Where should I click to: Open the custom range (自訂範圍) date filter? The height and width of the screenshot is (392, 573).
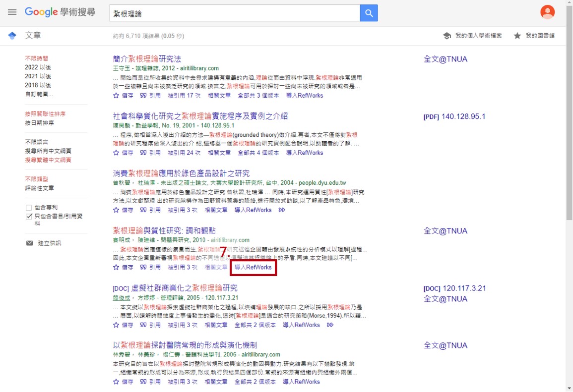click(39, 94)
